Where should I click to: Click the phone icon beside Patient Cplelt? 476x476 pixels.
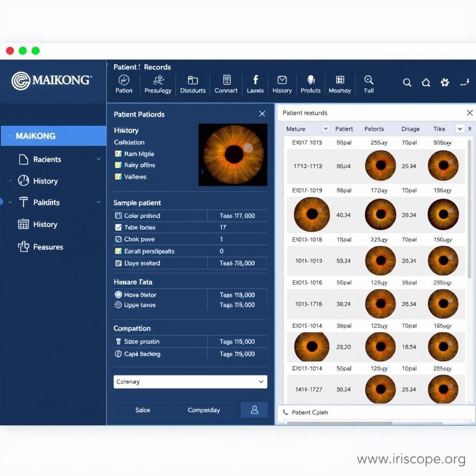pos(285,412)
